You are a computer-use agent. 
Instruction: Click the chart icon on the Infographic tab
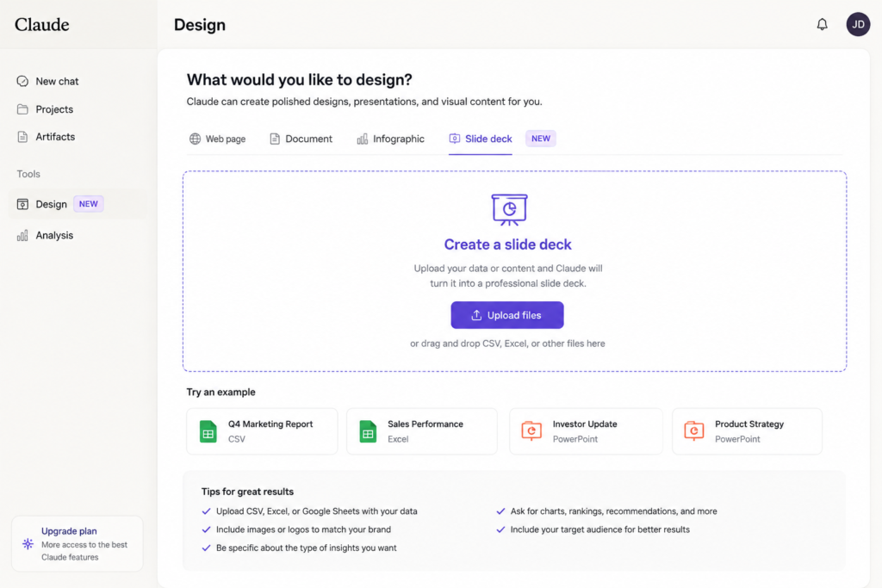click(363, 139)
